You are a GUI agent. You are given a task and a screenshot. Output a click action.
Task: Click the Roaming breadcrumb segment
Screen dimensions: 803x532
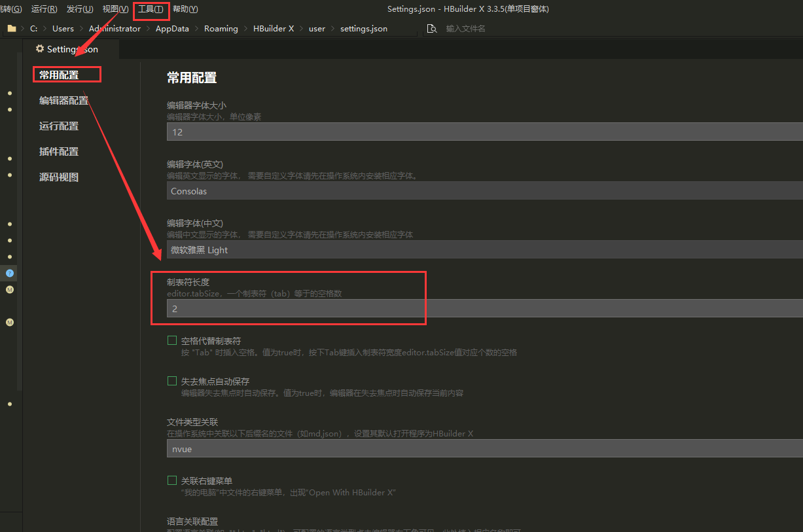pos(221,29)
